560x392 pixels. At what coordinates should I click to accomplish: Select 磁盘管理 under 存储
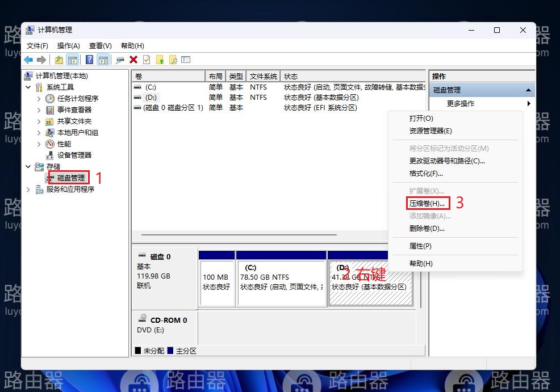pyautogui.click(x=71, y=178)
